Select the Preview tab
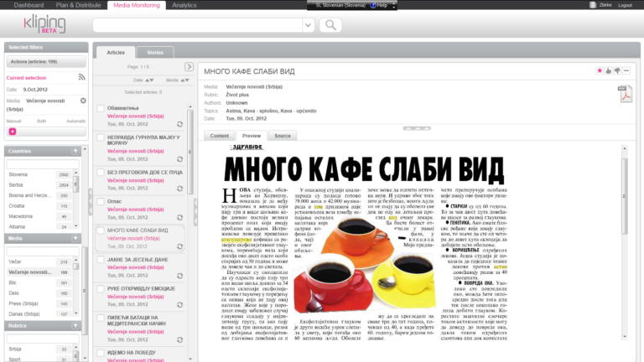Image resolution: width=644 pixels, height=362 pixels. [252, 136]
